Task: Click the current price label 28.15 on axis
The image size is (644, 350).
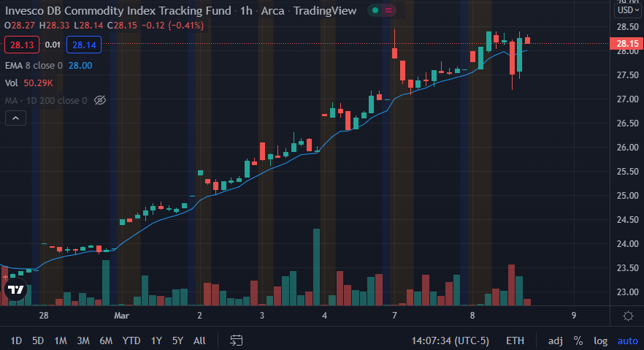Action: point(626,44)
